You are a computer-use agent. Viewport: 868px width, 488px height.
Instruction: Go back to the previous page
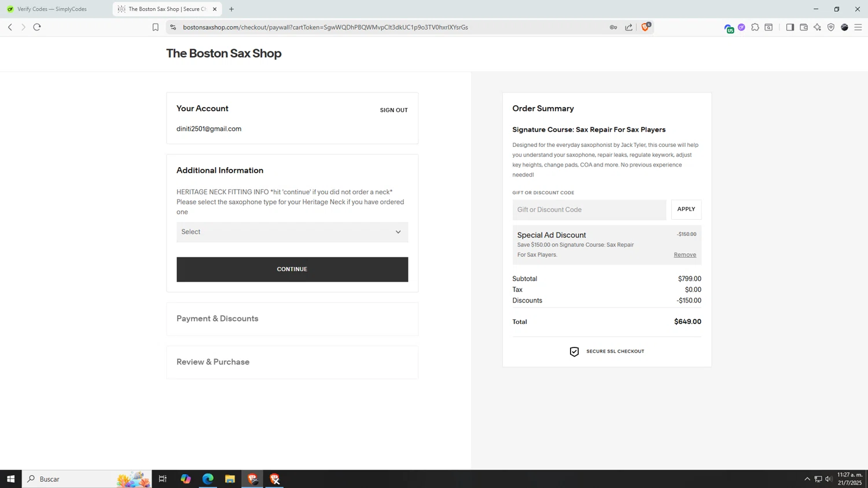10,27
